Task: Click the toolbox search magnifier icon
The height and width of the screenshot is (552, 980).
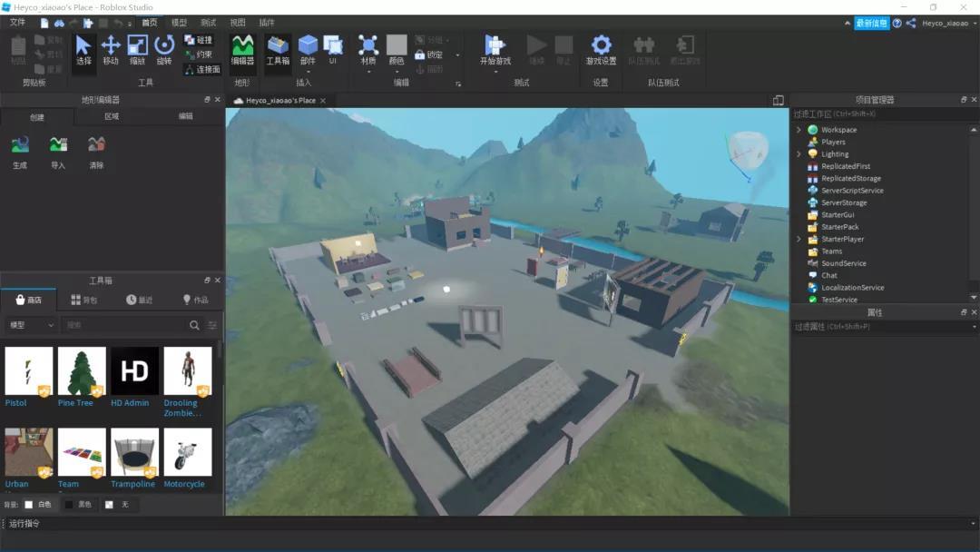Action: coord(194,325)
